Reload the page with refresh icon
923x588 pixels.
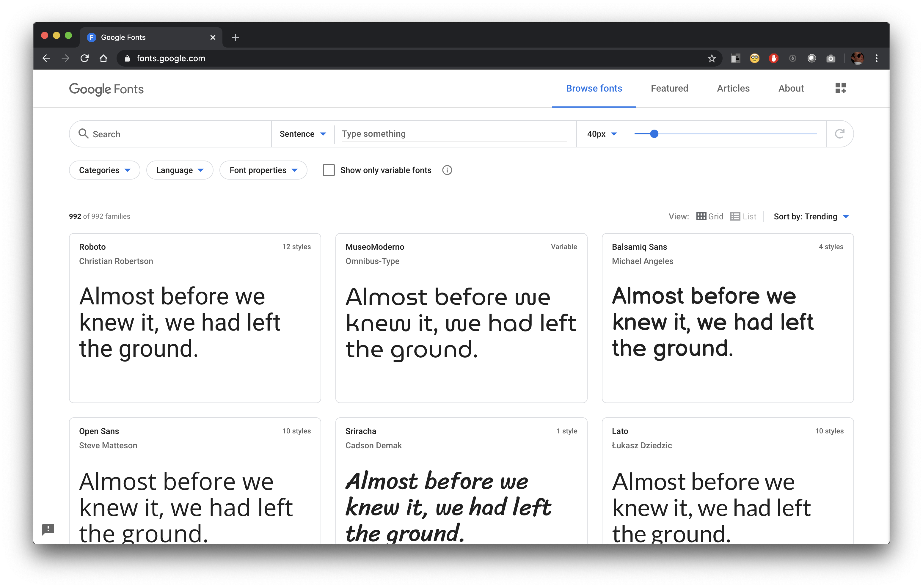pyautogui.click(x=85, y=58)
